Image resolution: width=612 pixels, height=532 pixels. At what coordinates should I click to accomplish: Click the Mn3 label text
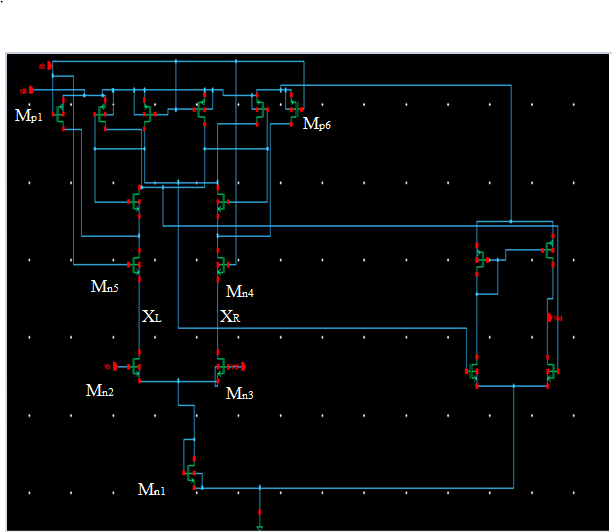(240, 393)
